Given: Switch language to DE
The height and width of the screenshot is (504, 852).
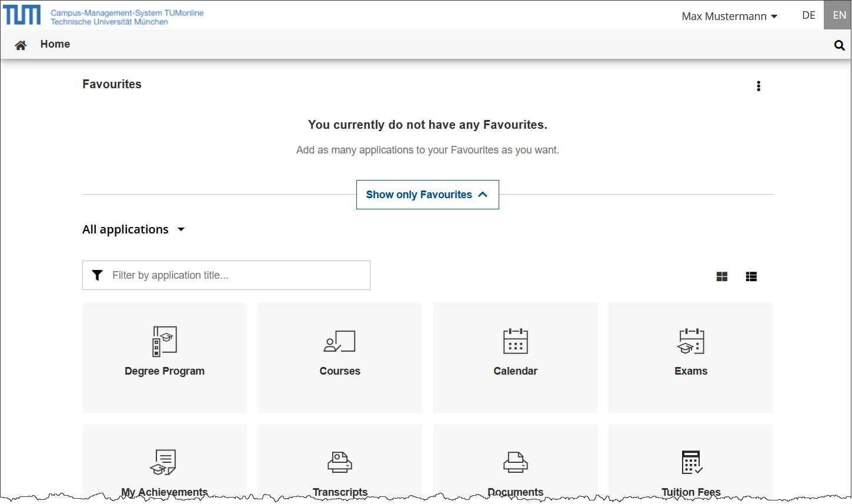Looking at the screenshot, I should [808, 15].
